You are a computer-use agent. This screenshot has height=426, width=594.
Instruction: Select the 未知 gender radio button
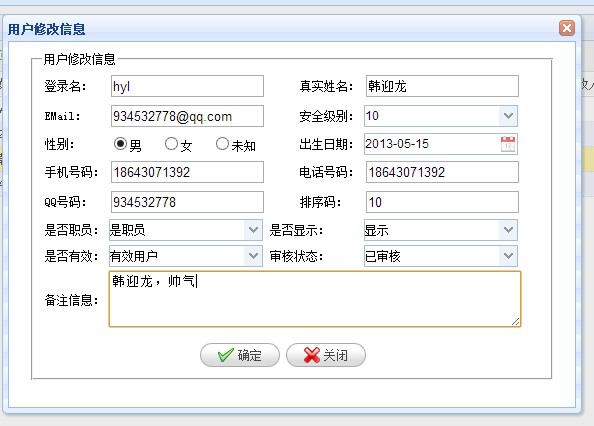(222, 144)
